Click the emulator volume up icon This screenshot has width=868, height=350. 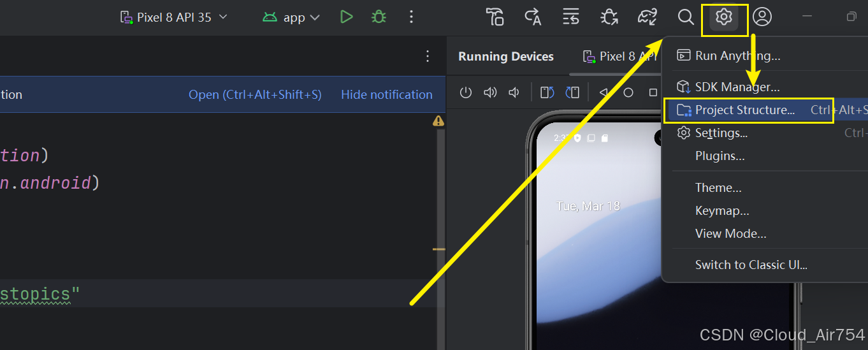click(x=490, y=93)
